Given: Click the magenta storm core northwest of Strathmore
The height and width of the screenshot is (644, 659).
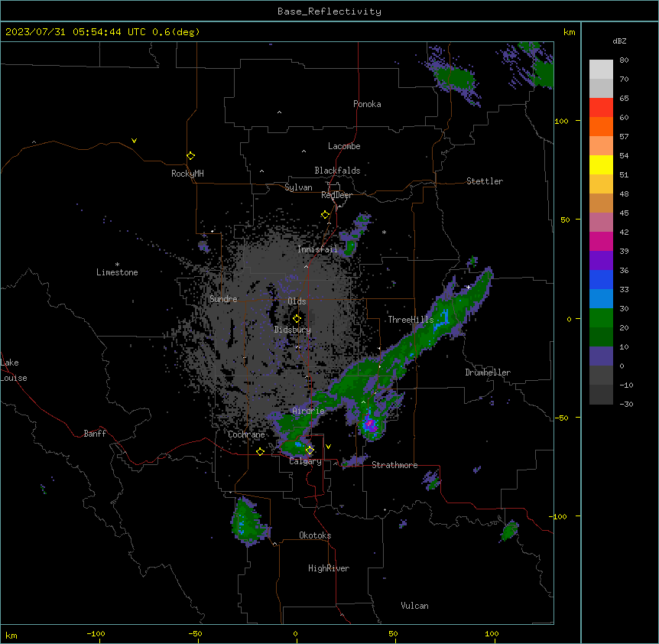Looking at the screenshot, I should tap(370, 424).
